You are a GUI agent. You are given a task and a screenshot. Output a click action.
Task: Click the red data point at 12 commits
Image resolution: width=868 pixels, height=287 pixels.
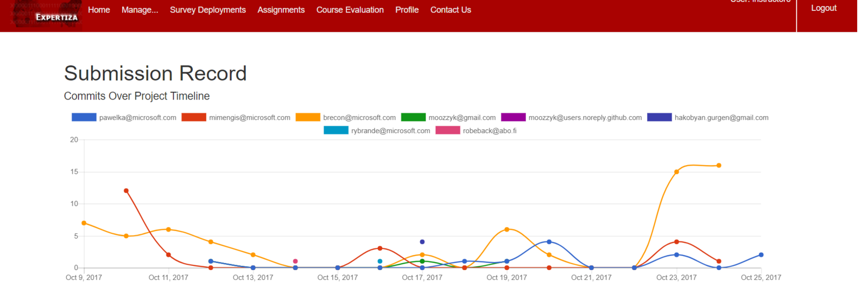tap(126, 191)
